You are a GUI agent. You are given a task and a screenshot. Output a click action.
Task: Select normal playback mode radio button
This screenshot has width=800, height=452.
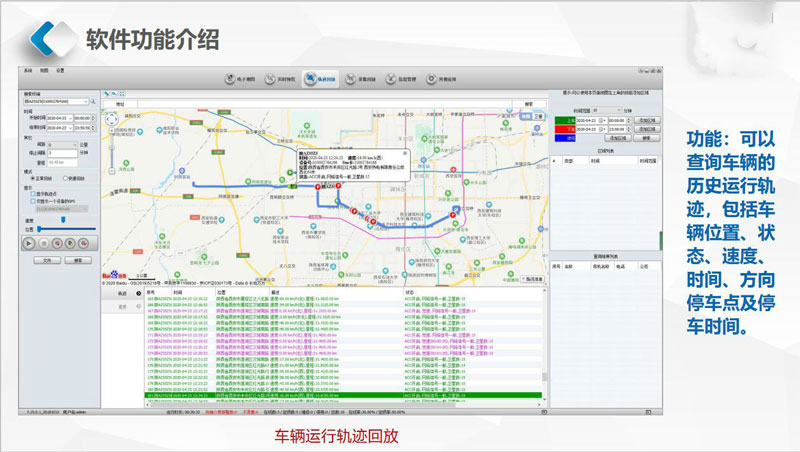point(33,179)
